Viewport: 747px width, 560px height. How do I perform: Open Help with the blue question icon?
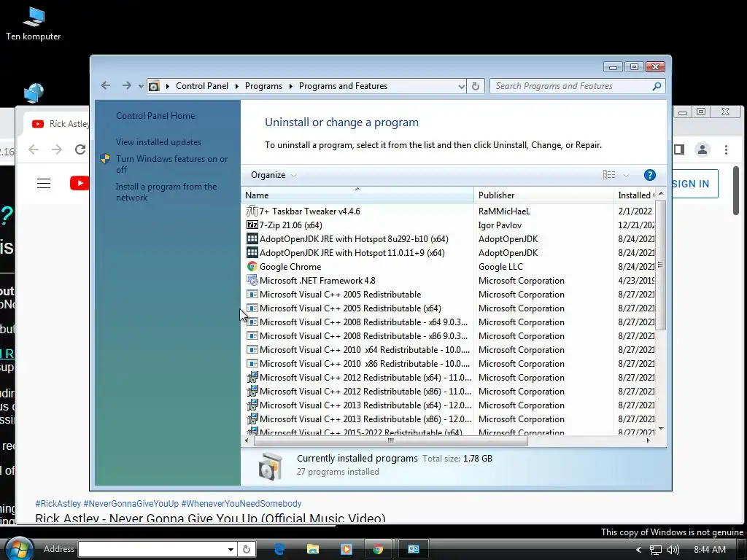click(649, 175)
